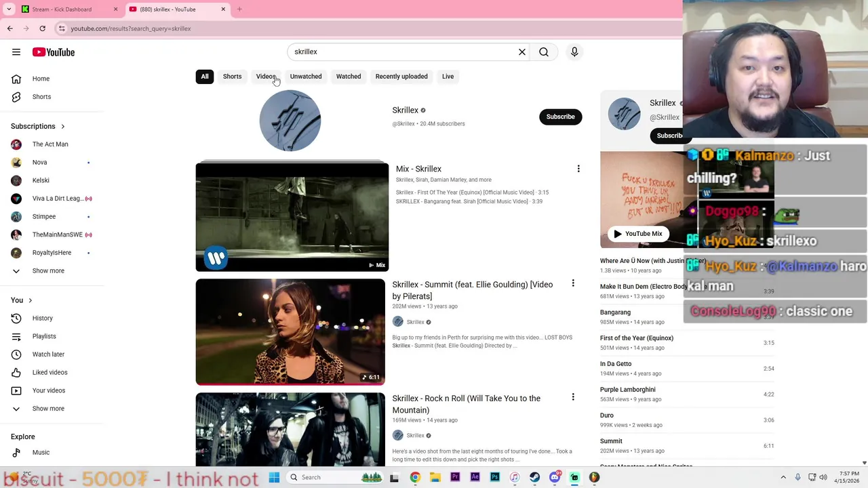Click the magnifier search button
Screen dimensions: 868x488
544,52
